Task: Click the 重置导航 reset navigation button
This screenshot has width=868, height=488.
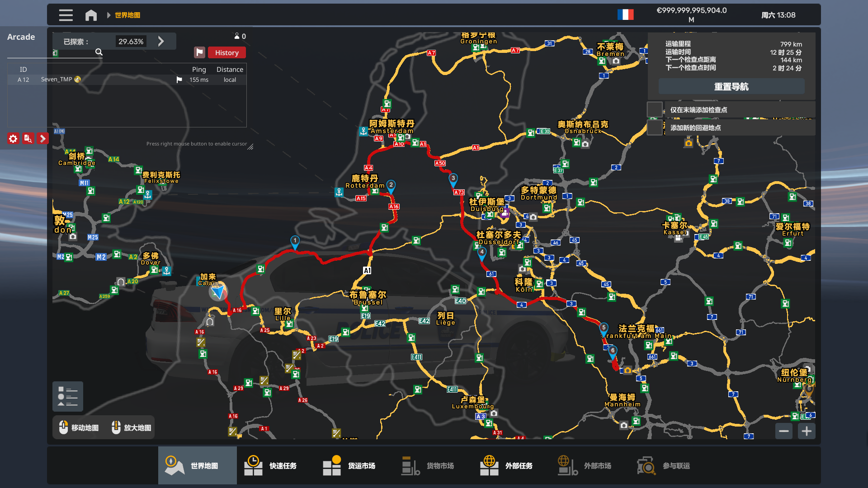Action: (731, 86)
